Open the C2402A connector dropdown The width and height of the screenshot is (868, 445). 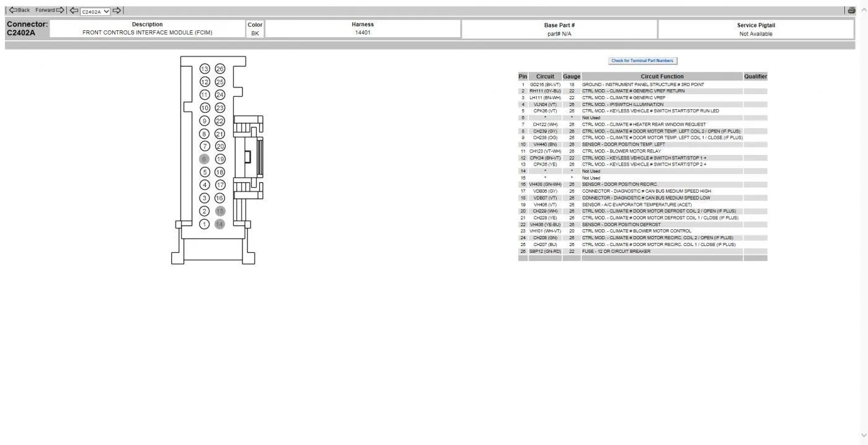coord(95,11)
